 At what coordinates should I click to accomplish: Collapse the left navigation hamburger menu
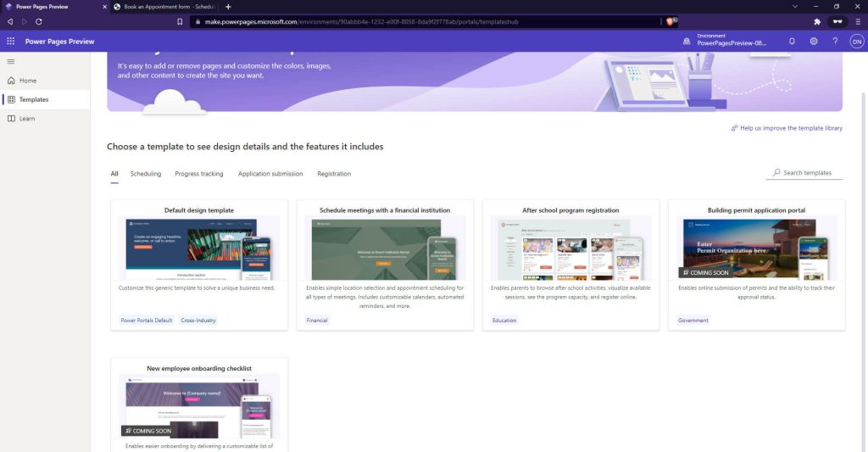(x=10, y=62)
